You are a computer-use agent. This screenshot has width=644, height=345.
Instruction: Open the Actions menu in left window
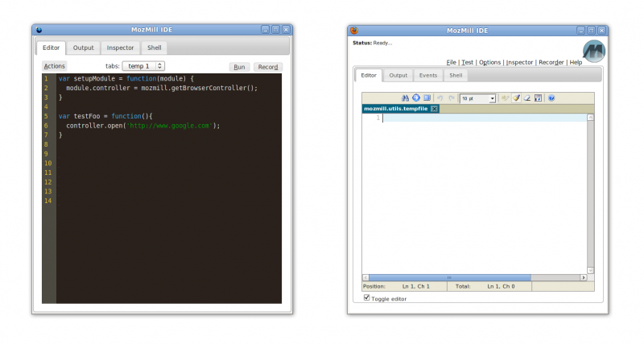point(54,66)
